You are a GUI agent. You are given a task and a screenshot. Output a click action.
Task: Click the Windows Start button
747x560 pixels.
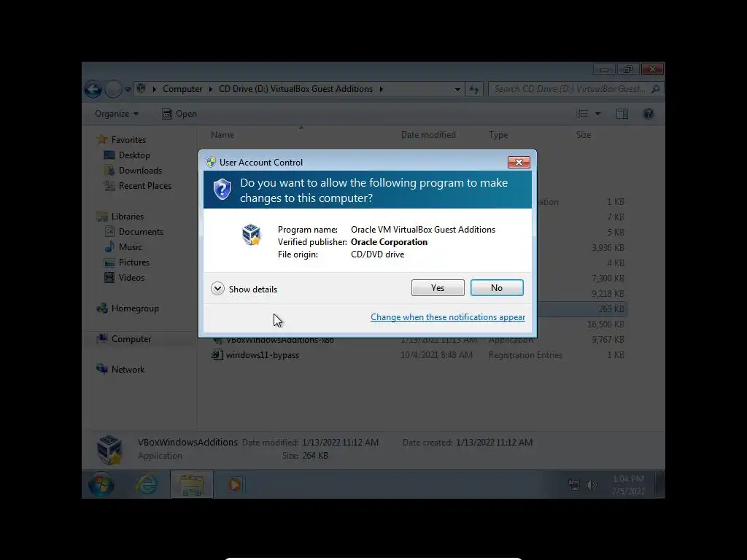[x=101, y=485]
